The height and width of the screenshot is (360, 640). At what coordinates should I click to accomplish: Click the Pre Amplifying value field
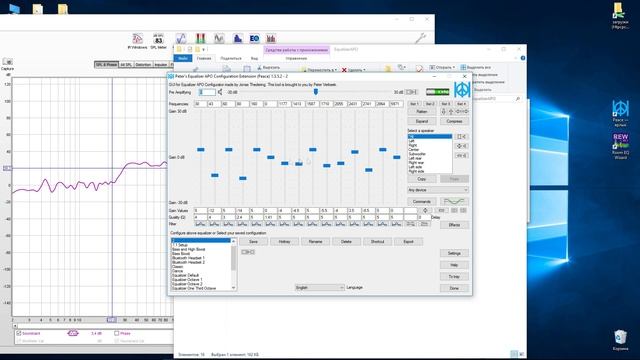pos(207,92)
